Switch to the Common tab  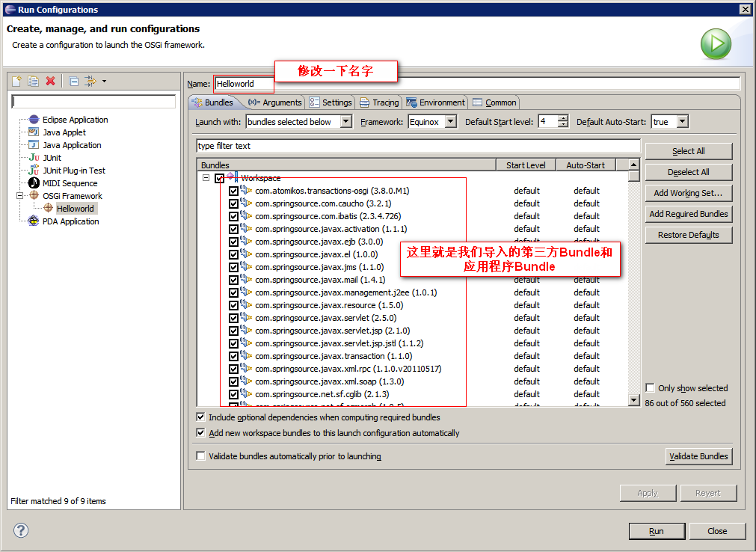[495, 102]
